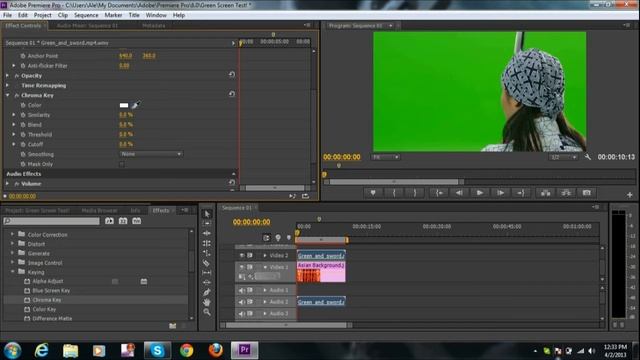Select Green_and_sword clip on Video 2

coord(321,256)
